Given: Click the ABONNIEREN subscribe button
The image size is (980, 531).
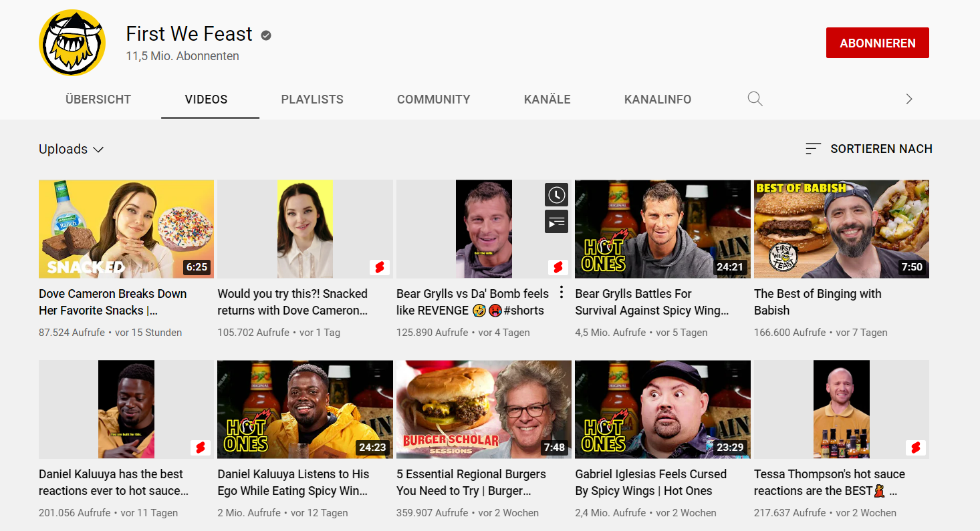Looking at the screenshot, I should (x=878, y=43).
